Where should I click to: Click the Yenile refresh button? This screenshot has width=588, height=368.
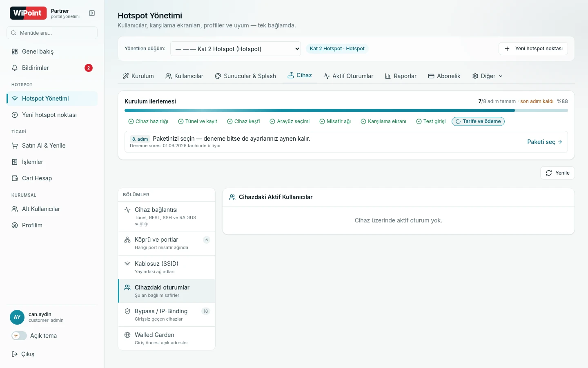[557, 173]
